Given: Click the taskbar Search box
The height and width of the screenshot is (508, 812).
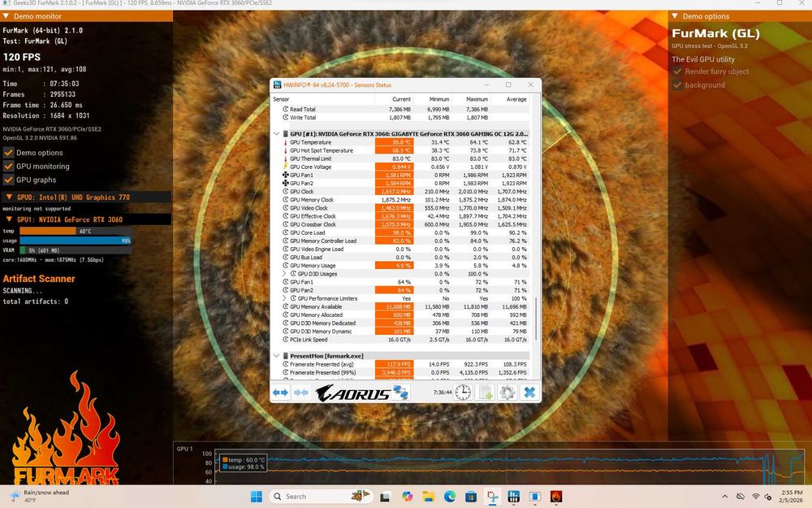Looking at the screenshot, I should click(320, 497).
